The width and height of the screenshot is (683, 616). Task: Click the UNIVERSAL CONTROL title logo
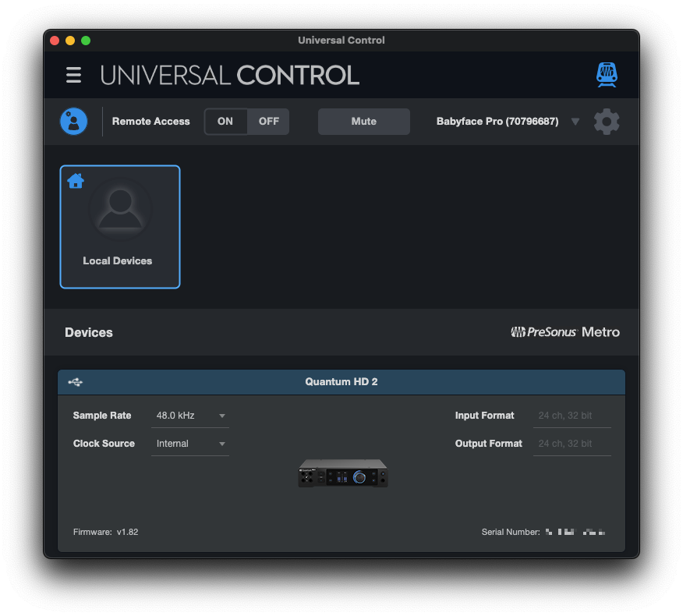[229, 75]
